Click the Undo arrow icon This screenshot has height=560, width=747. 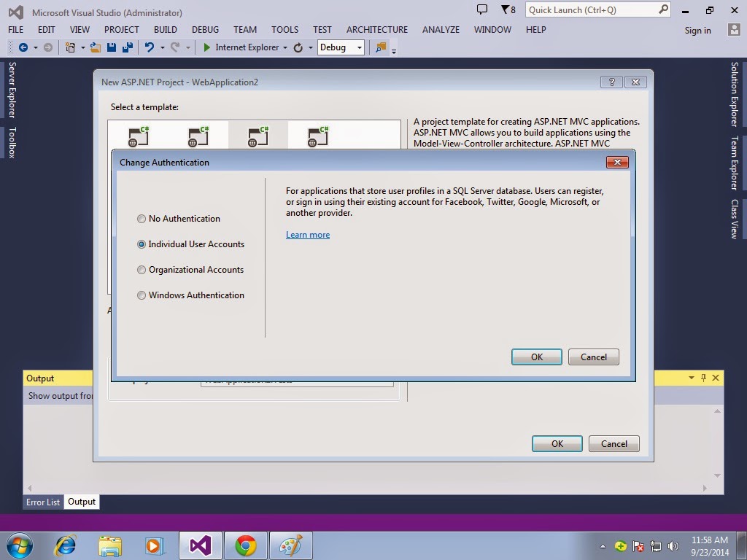click(x=150, y=47)
